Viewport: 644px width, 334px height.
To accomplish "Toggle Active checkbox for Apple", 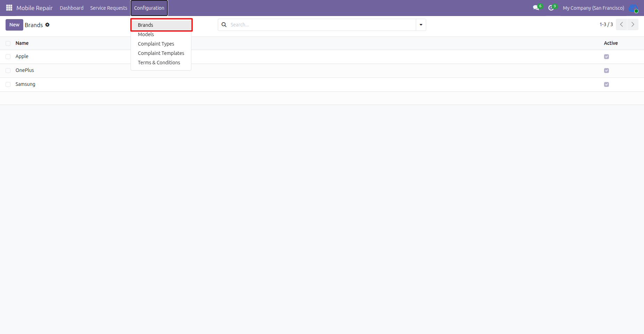I will 606,57.
